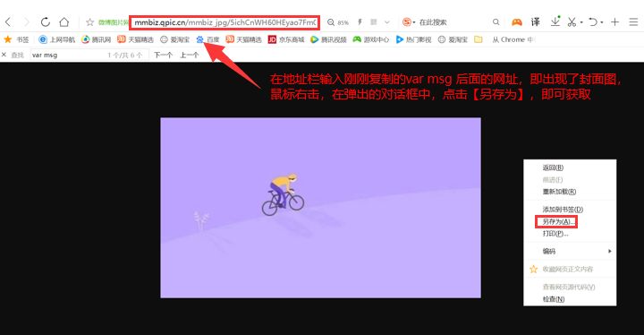644x335 pixels.
Task: Choose 另存为(A) from context menu
Action: click(556, 221)
